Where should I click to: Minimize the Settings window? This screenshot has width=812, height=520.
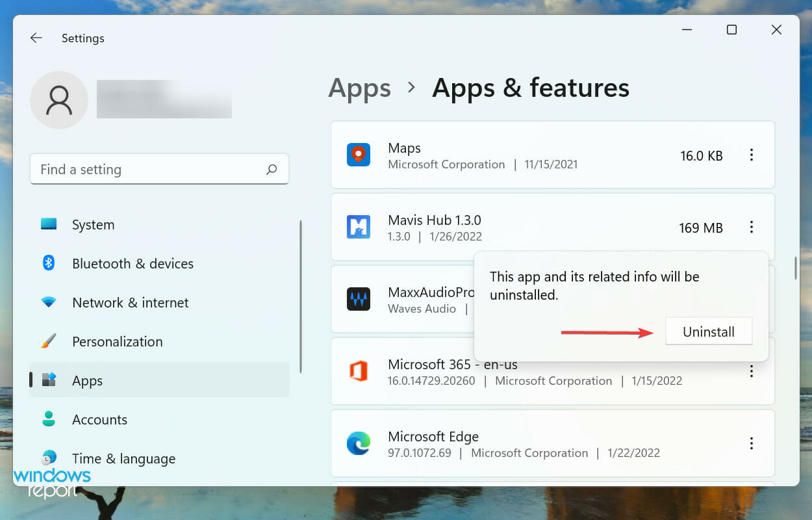tap(687, 30)
